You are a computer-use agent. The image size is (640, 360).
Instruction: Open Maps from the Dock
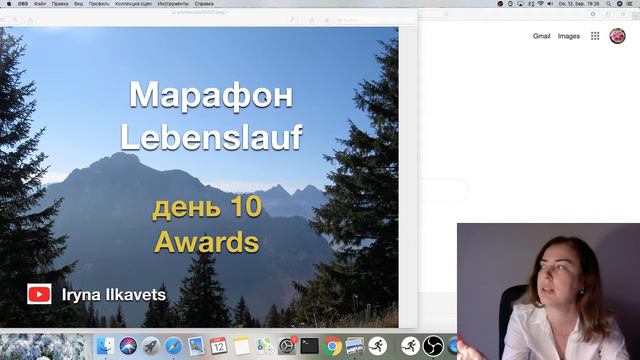point(264,346)
